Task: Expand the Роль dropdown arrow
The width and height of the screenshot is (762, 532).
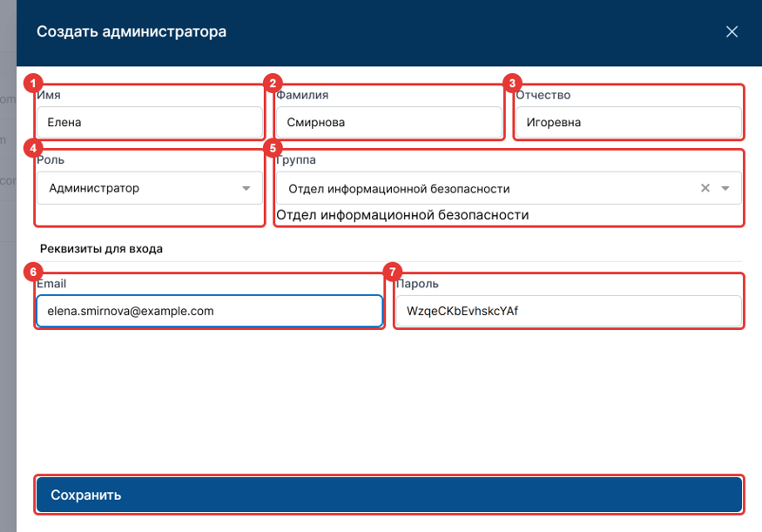Action: 246,188
